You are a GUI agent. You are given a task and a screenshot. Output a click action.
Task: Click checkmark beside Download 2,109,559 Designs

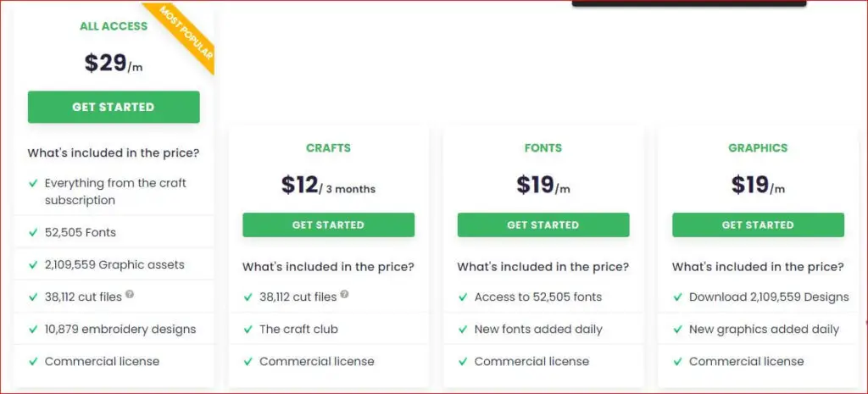677,297
